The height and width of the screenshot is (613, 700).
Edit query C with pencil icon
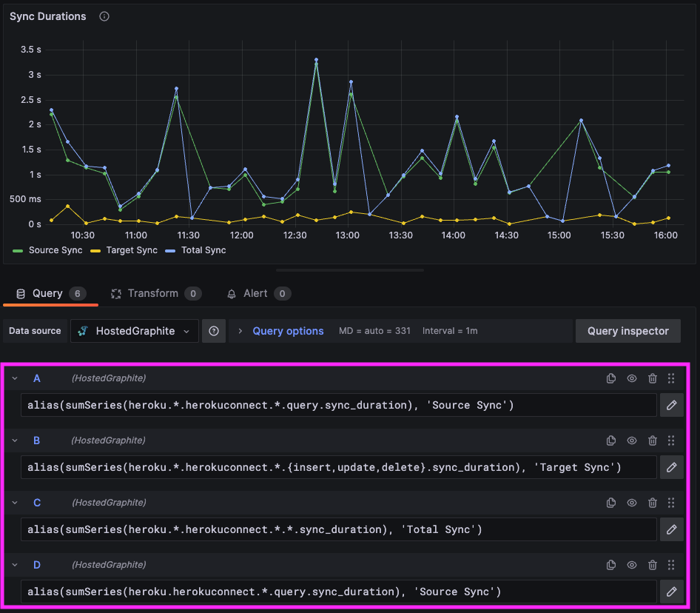671,529
